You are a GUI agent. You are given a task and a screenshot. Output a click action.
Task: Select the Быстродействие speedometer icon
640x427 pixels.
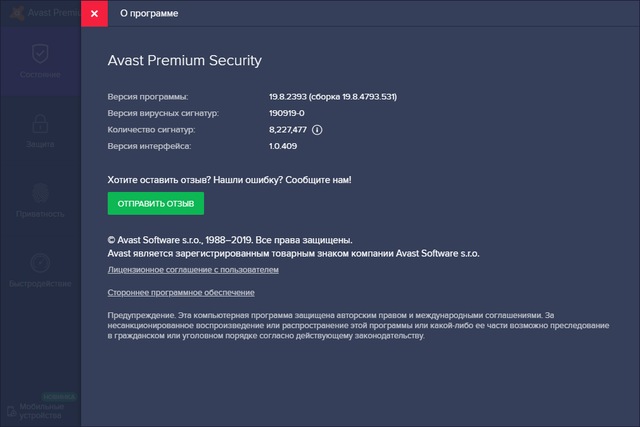40,262
